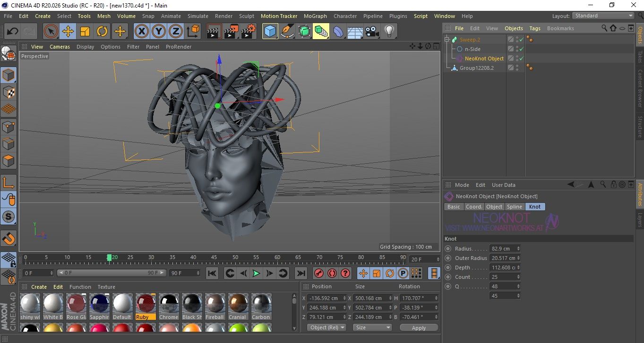Collapse the Sweep.2 tree node
Image resolution: width=644 pixels, height=343 pixels.
pyautogui.click(x=447, y=40)
